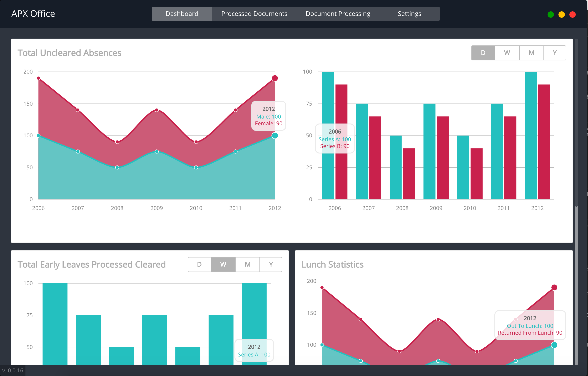Select M range in Early Leaves panel
Viewport: 588px width, 376px height.
point(247,265)
